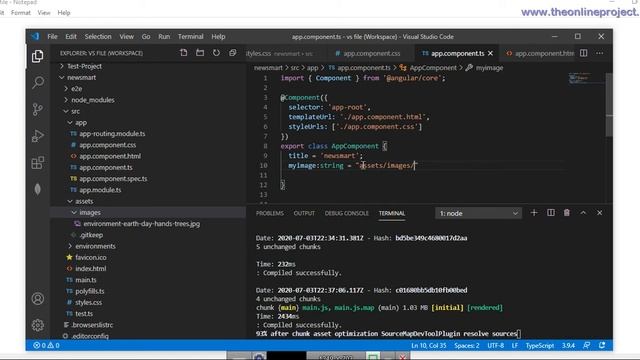Click TypeScript language mode
Screen dimensions: 640x360
(x=540, y=345)
